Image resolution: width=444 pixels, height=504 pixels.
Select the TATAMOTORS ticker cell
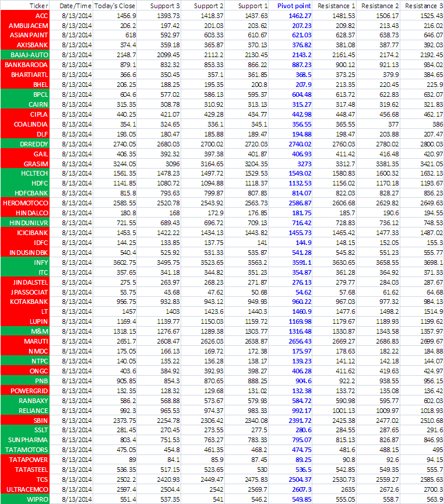[x=24, y=450]
